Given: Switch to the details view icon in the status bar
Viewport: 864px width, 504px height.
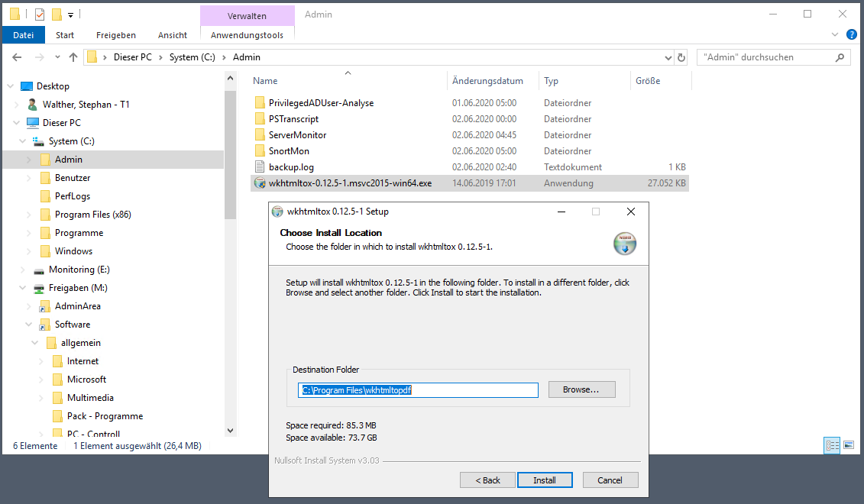Looking at the screenshot, I should click(832, 445).
